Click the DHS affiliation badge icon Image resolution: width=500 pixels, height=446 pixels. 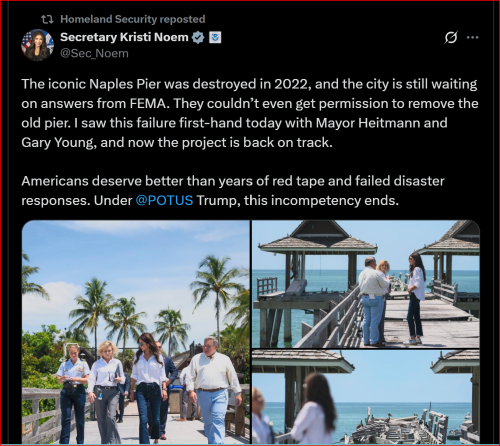coord(215,37)
